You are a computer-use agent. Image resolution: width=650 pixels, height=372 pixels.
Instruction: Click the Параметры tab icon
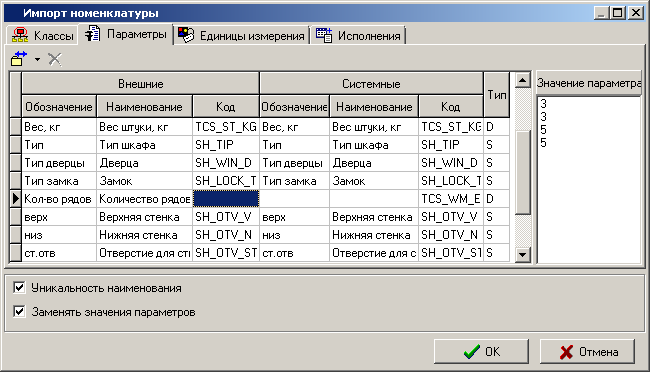(92, 34)
